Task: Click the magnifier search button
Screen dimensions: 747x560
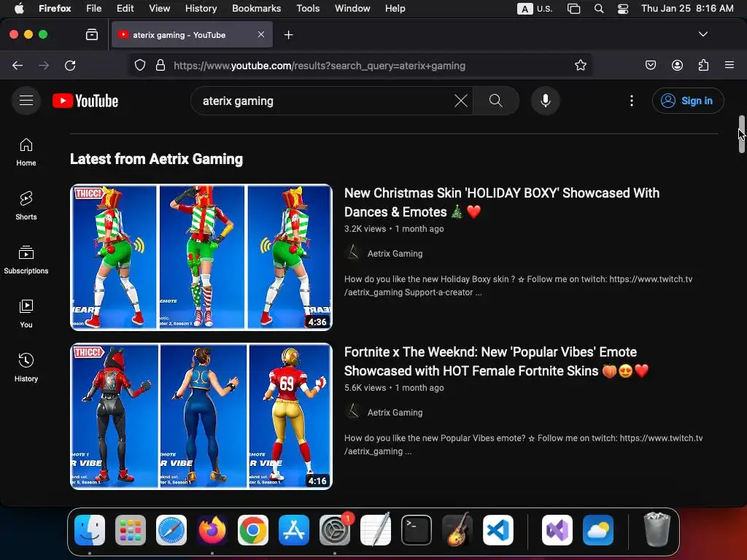Action: point(496,101)
